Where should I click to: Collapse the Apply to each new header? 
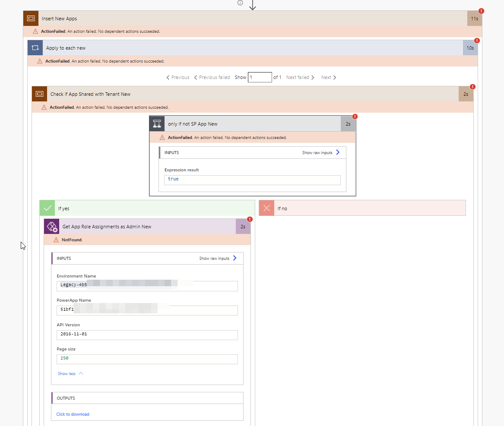[253, 48]
